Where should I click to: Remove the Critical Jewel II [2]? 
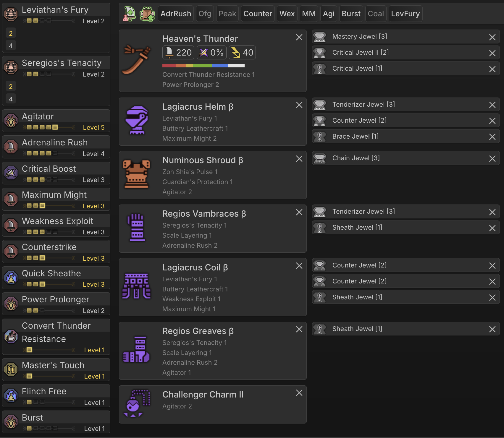[x=492, y=53]
